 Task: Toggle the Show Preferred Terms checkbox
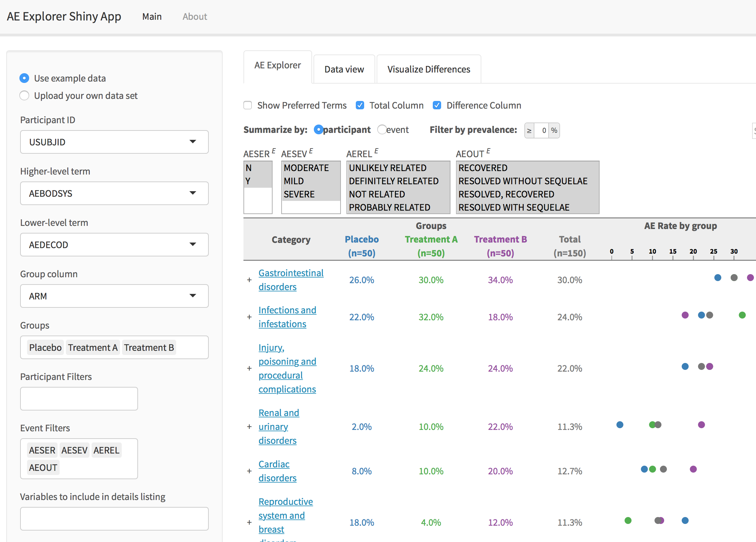point(247,105)
